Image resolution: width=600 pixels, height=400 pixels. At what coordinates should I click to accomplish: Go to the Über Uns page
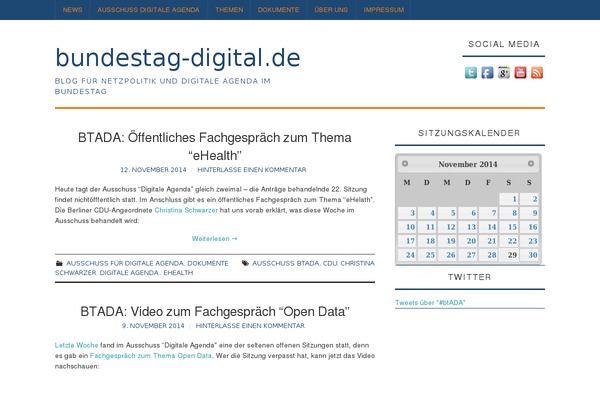point(331,9)
